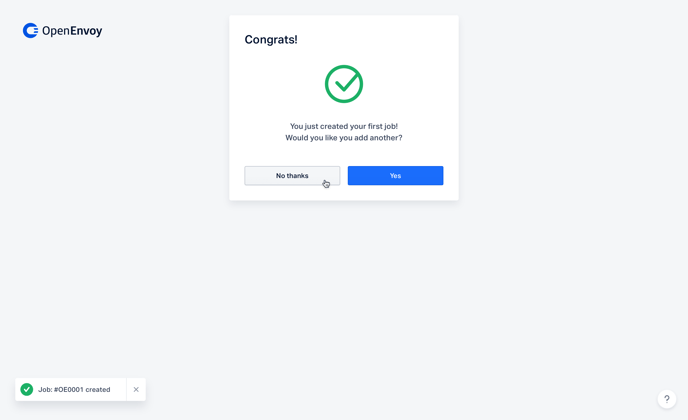688x420 pixels.
Task: Click the large green success checkmark
Action: click(344, 84)
